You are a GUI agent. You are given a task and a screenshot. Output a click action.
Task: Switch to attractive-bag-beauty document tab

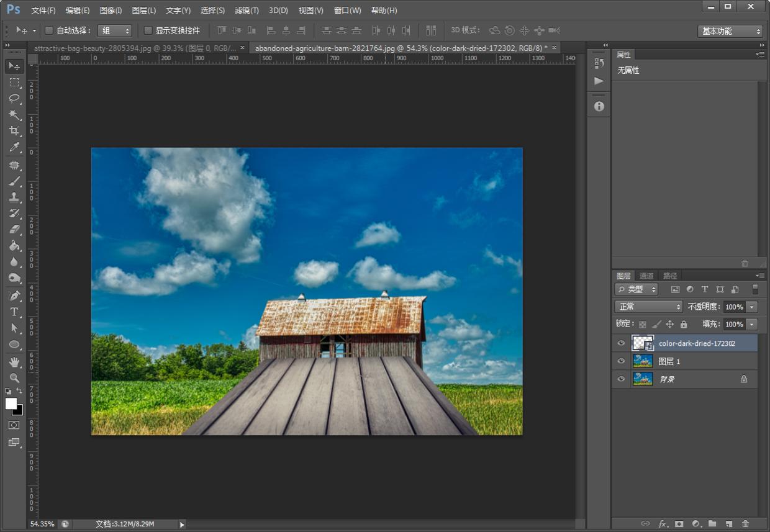[x=135, y=48]
